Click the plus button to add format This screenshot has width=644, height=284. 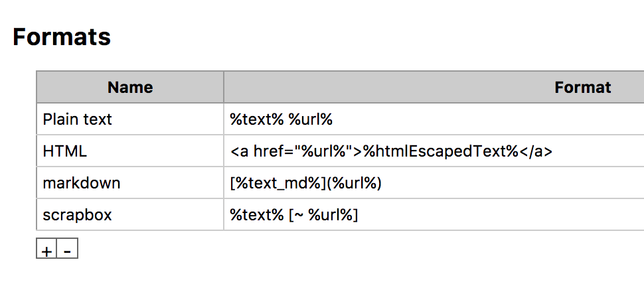[46, 249]
